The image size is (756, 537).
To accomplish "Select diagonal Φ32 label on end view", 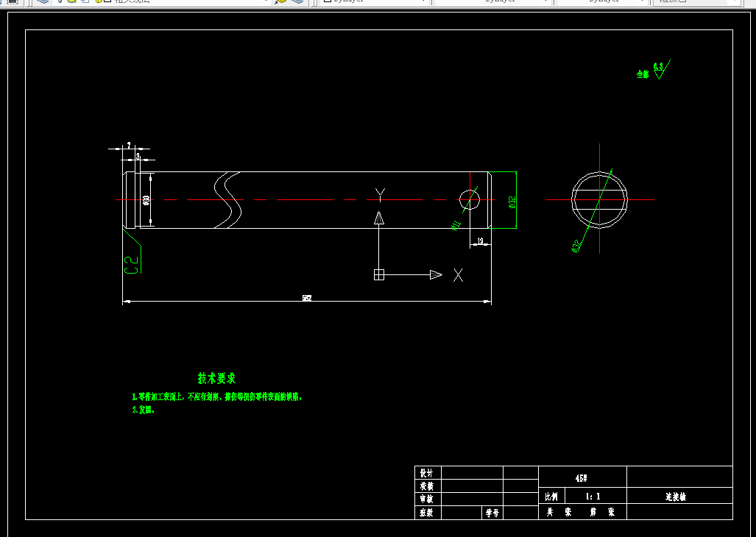I will pyautogui.click(x=576, y=246).
